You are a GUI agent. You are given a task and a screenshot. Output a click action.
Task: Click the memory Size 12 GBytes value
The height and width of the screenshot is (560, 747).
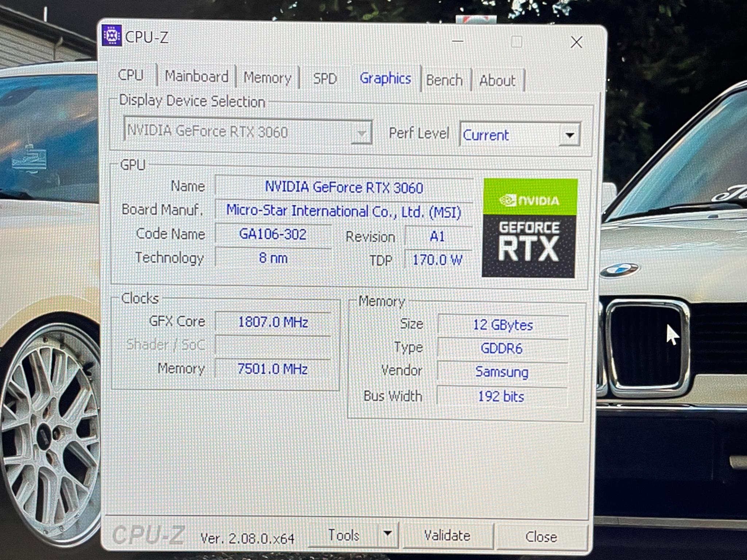coord(503,324)
